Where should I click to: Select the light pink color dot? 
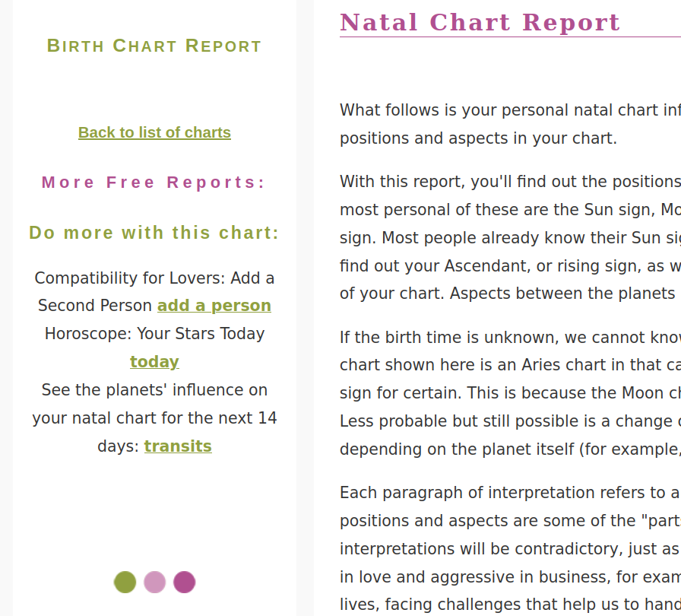[154, 583]
